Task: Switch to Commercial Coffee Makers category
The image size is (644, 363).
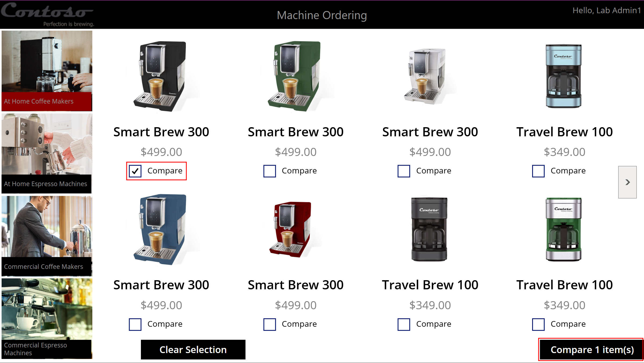Action: click(47, 236)
